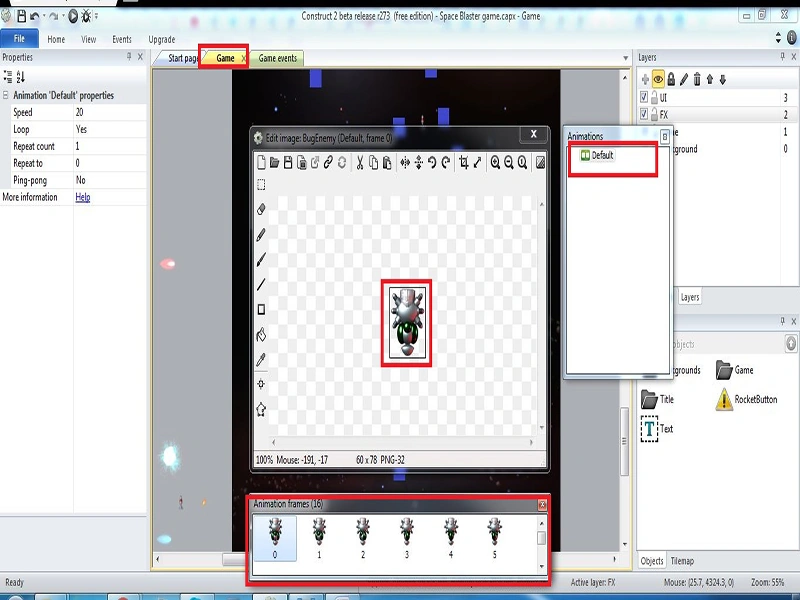Image resolution: width=800 pixels, height=600 pixels.
Task: Select animation frame 3 thumbnail
Action: [x=407, y=538]
